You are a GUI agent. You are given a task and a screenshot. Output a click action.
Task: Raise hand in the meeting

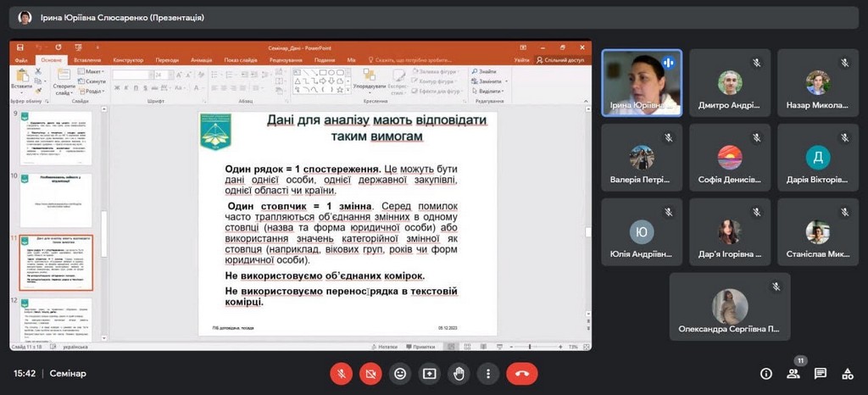(x=459, y=373)
